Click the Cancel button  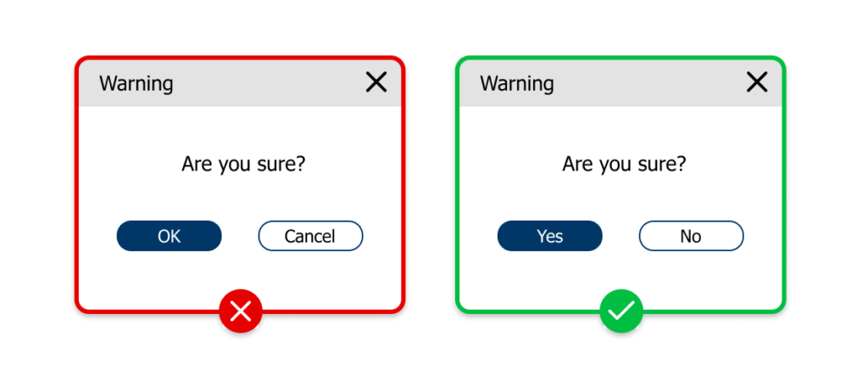tap(310, 236)
